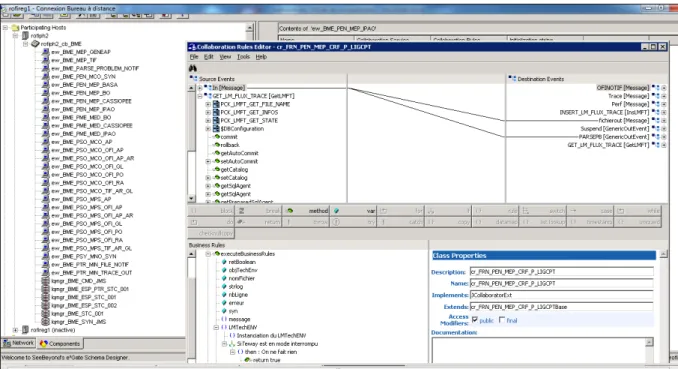Image resolution: width=678 pixels, height=369 pixels.
Task: Expand the PCK_LMFT_GET_FILE_NAME node
Action: pyautogui.click(x=208, y=104)
